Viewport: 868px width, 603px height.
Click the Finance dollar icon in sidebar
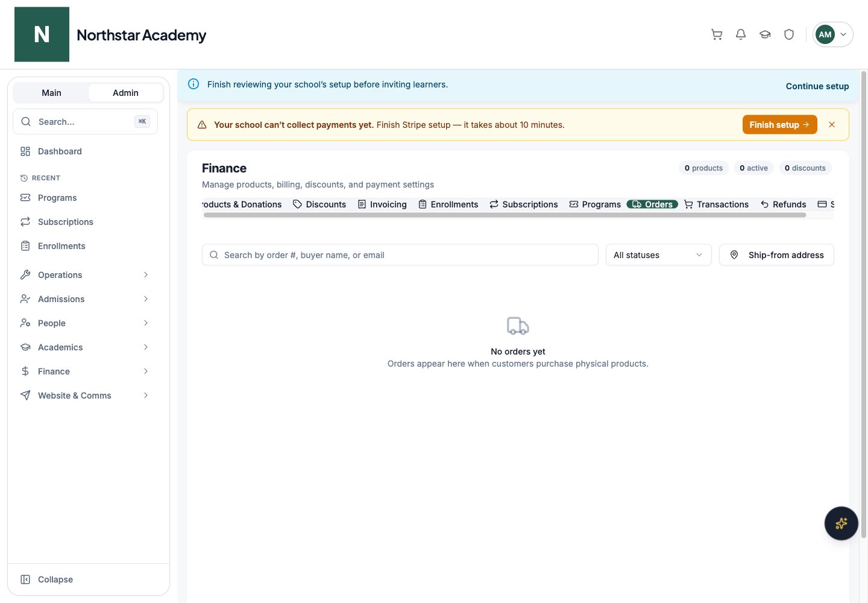tap(25, 371)
